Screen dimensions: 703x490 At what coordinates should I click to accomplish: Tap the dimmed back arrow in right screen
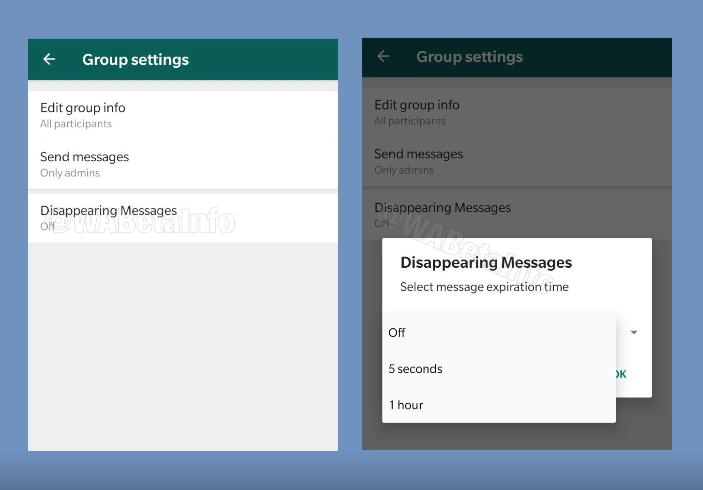click(383, 56)
